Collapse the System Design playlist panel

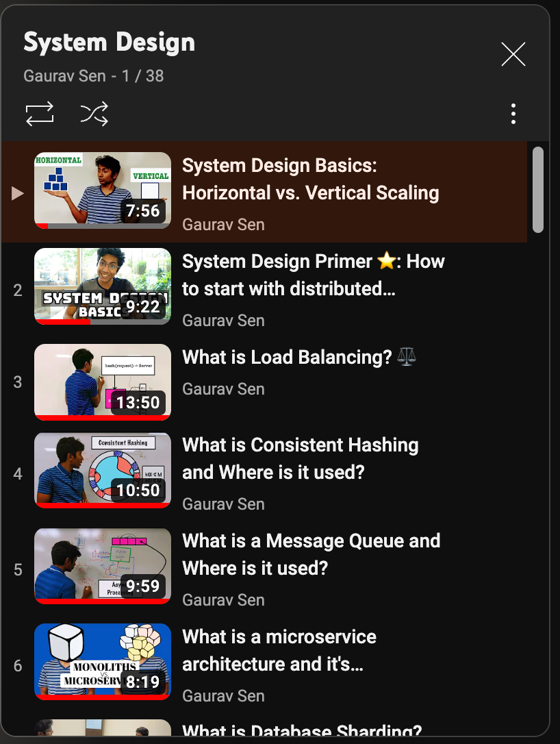click(513, 54)
